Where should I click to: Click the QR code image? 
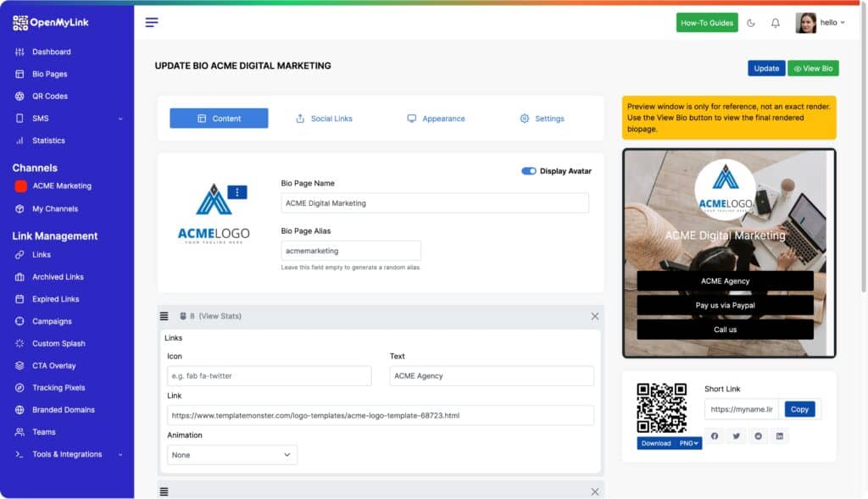coord(661,408)
